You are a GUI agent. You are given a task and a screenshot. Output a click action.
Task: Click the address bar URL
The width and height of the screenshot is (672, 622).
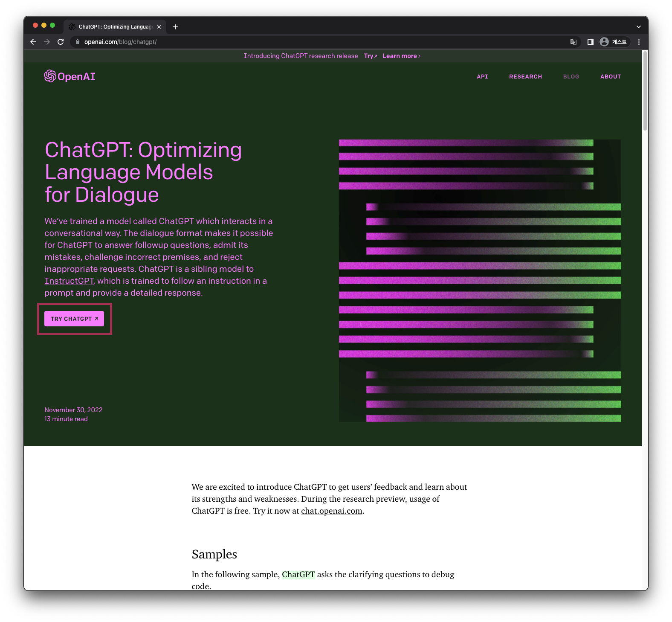pyautogui.click(x=120, y=42)
